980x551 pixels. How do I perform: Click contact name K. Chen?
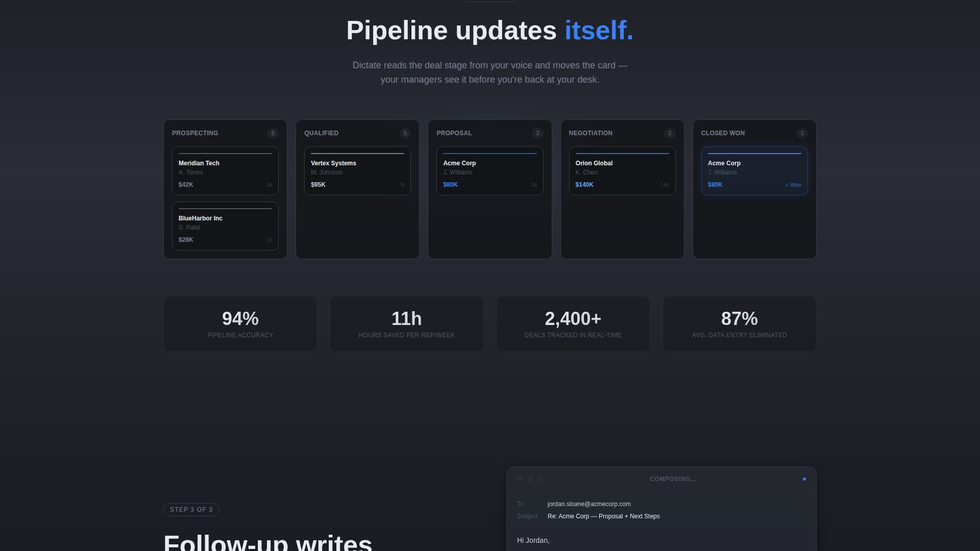586,172
